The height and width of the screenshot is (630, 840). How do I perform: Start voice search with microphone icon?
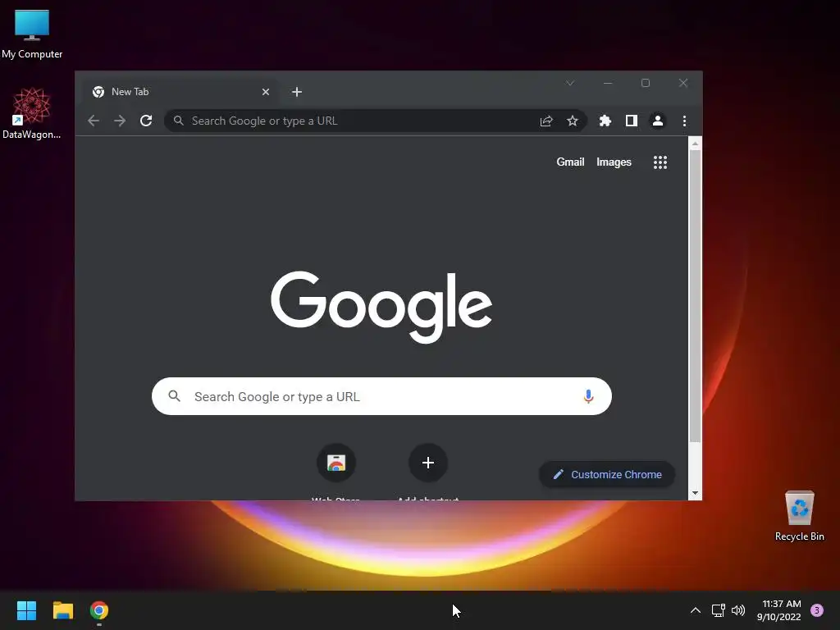(588, 396)
